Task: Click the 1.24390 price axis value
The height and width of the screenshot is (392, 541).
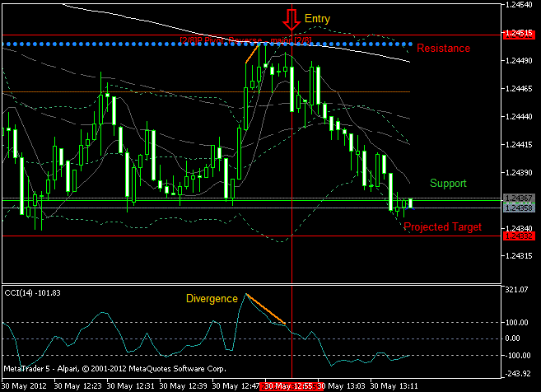Action: [x=519, y=173]
